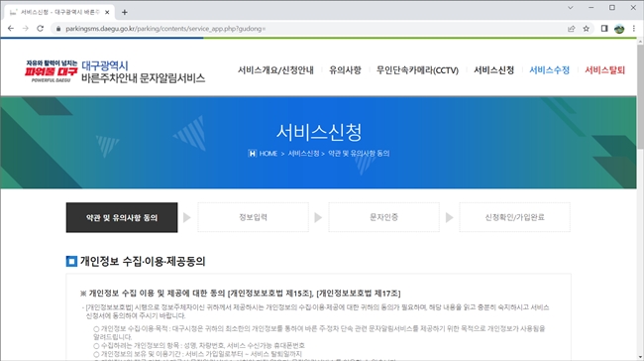Open 서비스수정 menu item

click(x=549, y=70)
